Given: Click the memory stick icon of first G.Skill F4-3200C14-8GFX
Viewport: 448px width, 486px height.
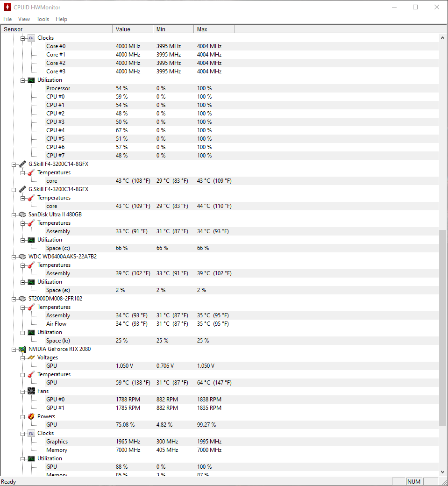Looking at the screenshot, I should coord(22,164).
